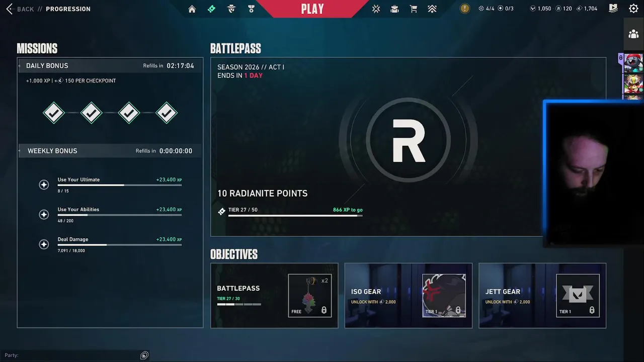Click the lock icon on Battlepass free reward
644x362 pixels.
pos(324,311)
